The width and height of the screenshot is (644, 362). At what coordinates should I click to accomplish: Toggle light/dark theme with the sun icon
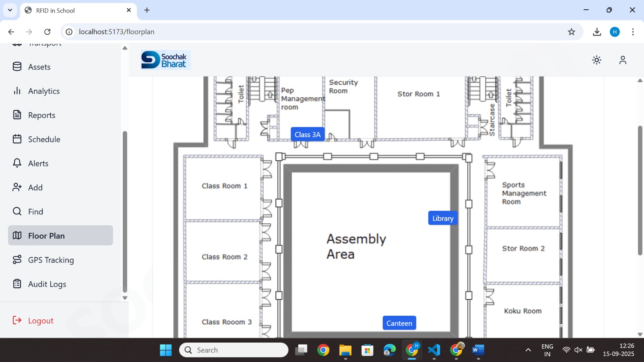[x=596, y=60]
